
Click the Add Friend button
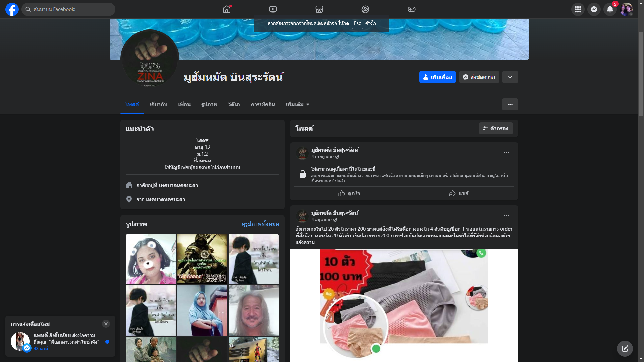(437, 77)
